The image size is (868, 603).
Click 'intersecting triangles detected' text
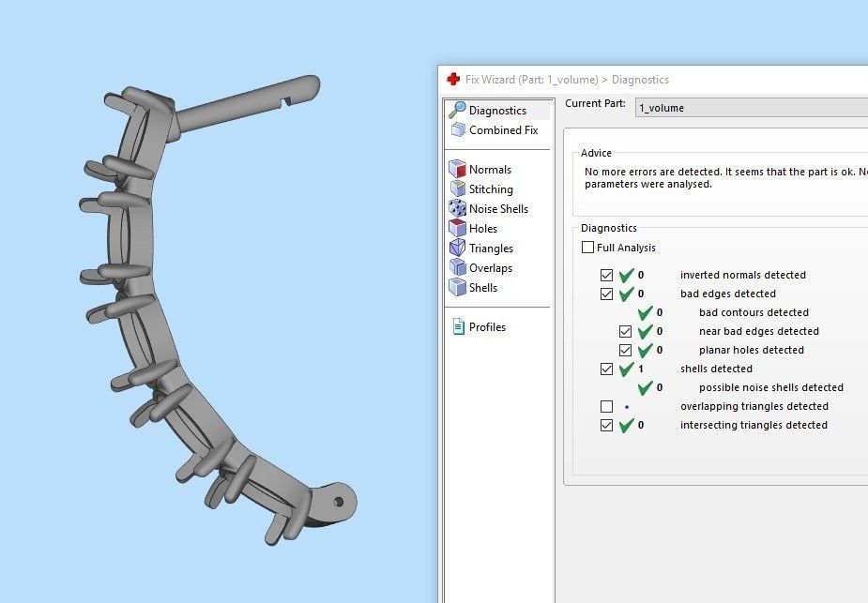click(754, 426)
